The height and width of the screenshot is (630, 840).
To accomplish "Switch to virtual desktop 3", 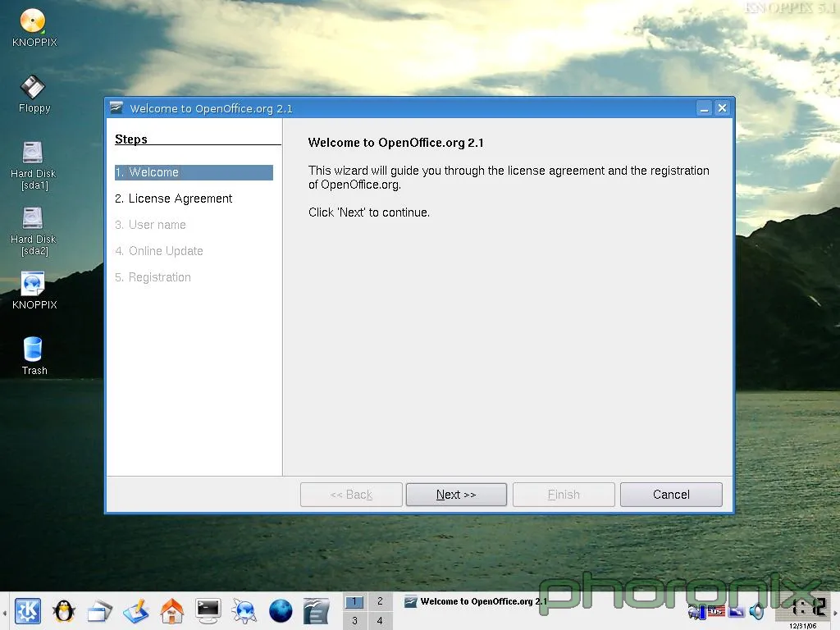I will 354,621.
